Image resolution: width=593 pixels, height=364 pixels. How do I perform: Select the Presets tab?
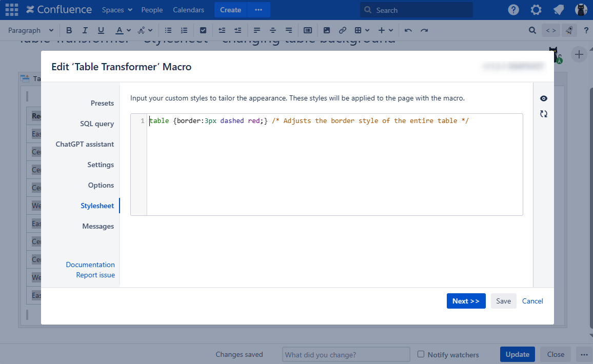(102, 103)
